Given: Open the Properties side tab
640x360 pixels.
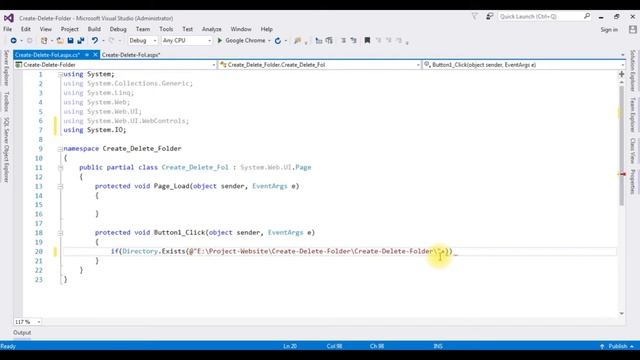Looking at the screenshot, I should 633,182.
